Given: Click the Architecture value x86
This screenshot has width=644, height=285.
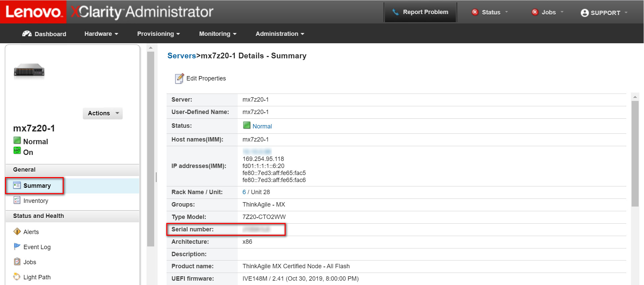Looking at the screenshot, I should point(247,242).
